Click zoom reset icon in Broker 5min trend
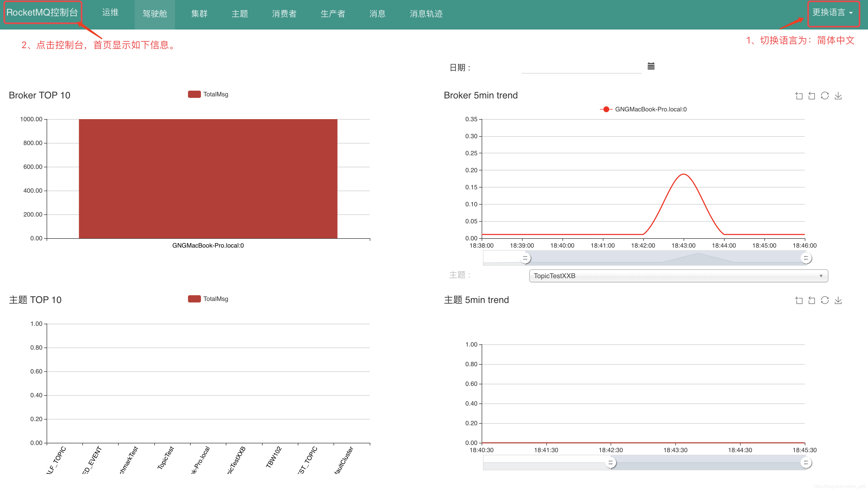Screen dimensions: 868x491 [812, 96]
